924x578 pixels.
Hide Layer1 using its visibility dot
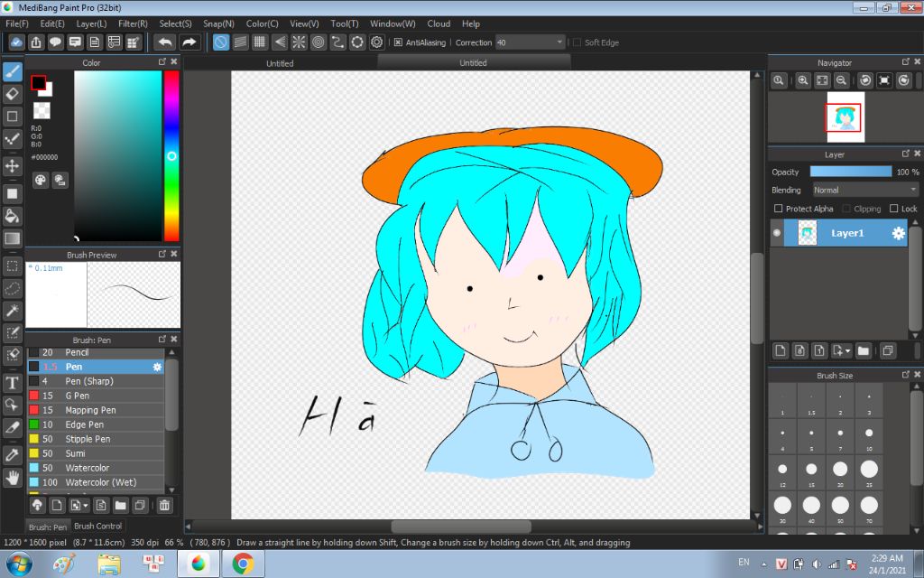point(777,233)
